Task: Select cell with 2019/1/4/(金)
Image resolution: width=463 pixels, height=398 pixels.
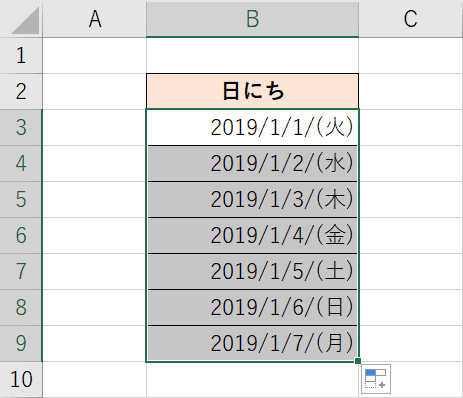Action: pyautogui.click(x=252, y=235)
